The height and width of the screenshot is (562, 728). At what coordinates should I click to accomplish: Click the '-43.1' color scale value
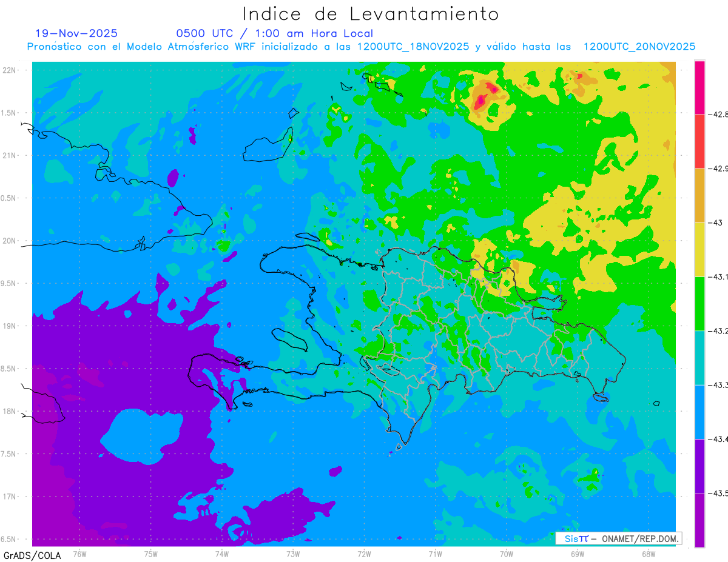(718, 277)
